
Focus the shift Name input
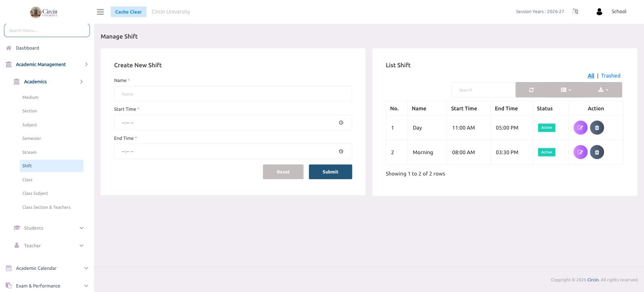point(233,94)
